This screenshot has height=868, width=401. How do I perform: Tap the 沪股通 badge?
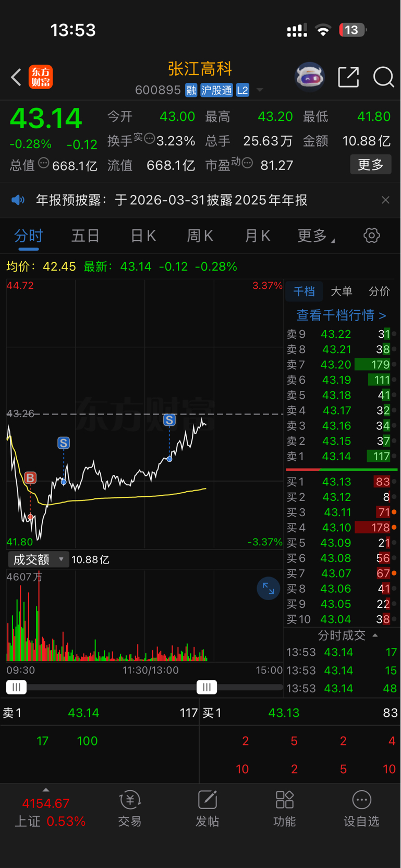pyautogui.click(x=216, y=90)
